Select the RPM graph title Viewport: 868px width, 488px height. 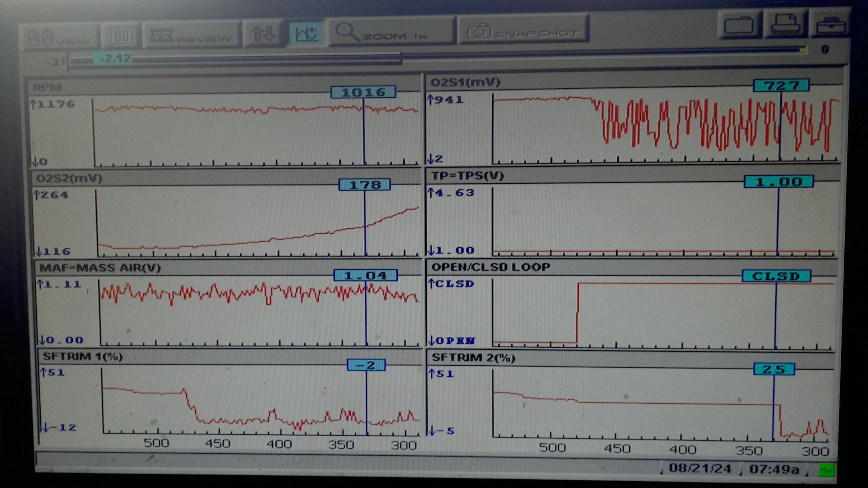[x=47, y=87]
